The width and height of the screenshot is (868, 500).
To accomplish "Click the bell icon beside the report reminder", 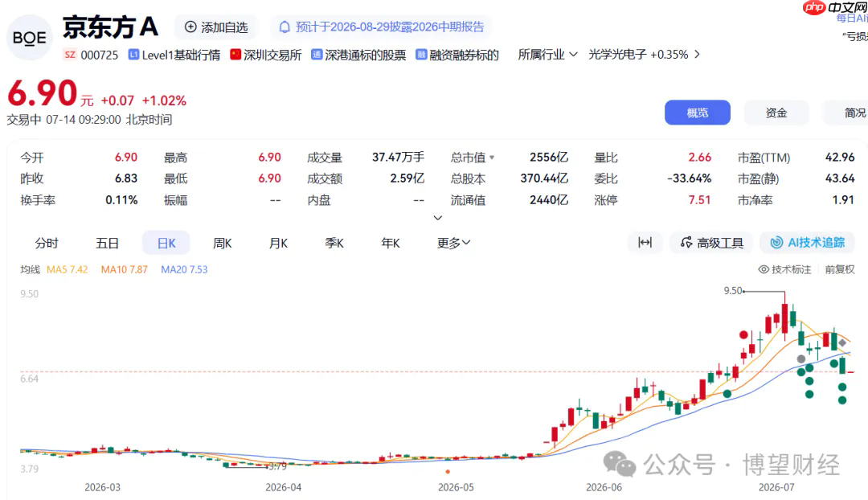I will point(284,27).
